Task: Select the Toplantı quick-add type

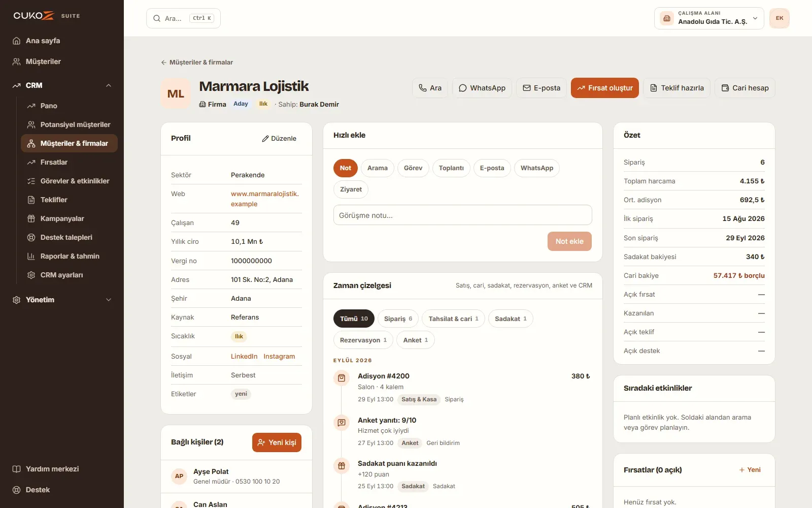Action: (x=451, y=168)
